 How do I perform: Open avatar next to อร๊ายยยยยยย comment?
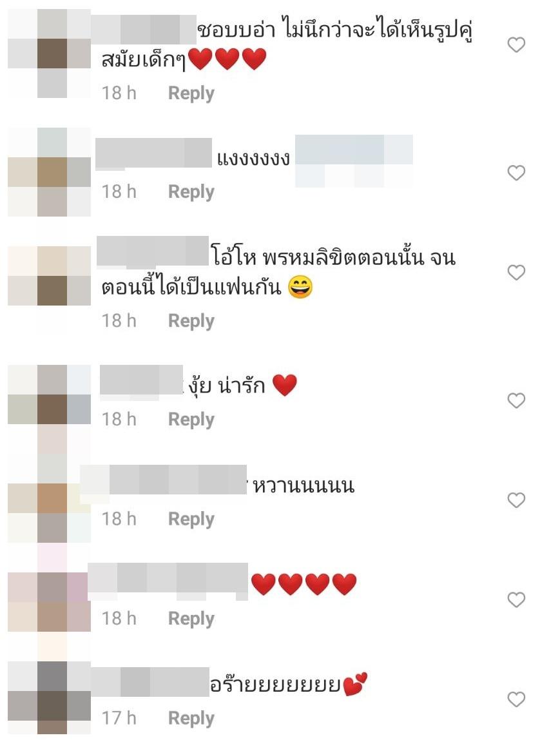click(x=50, y=698)
